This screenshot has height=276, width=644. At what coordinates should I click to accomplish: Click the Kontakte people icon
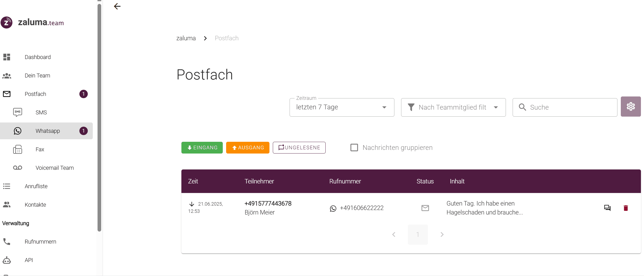[x=7, y=205]
